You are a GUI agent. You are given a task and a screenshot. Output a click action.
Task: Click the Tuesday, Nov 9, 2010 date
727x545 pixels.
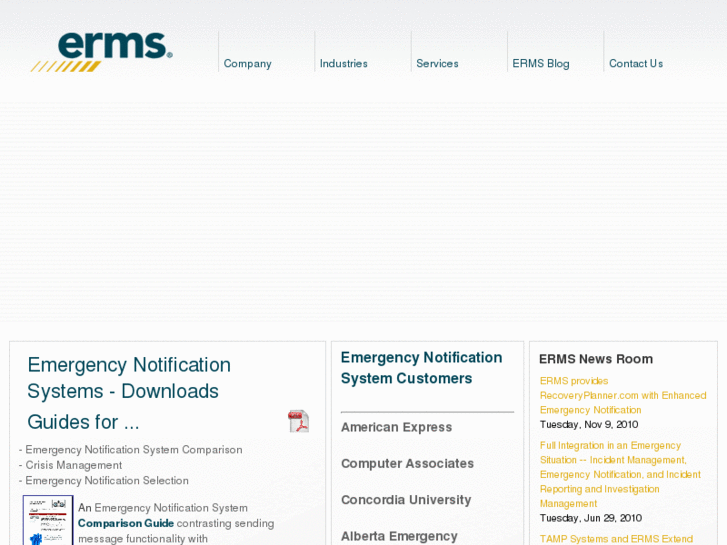point(589,424)
